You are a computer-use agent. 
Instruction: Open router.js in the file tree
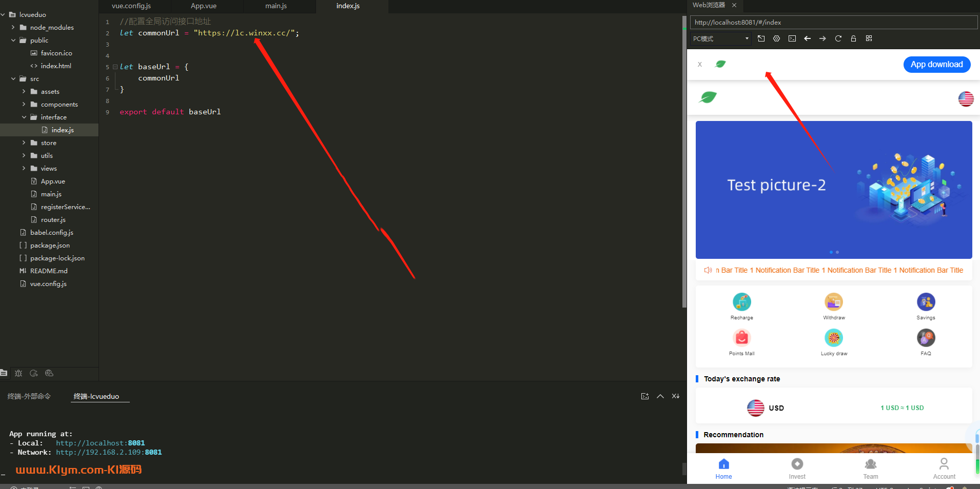[53, 220]
